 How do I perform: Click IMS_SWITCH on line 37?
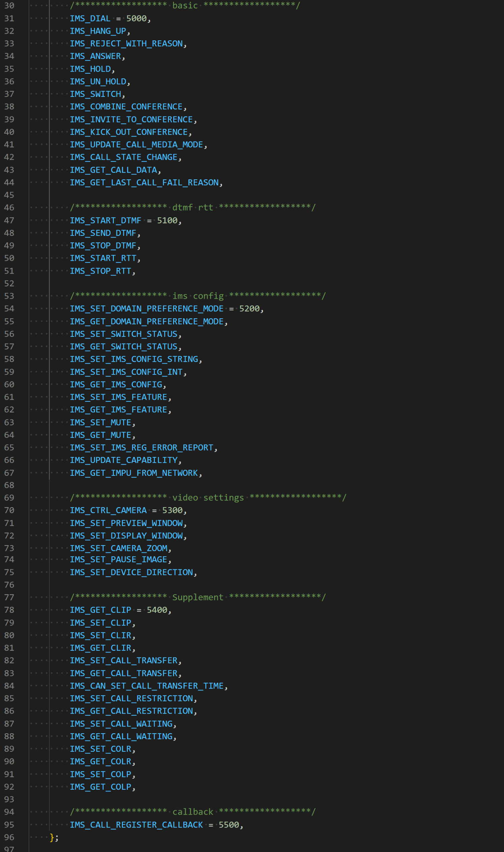[x=96, y=94]
